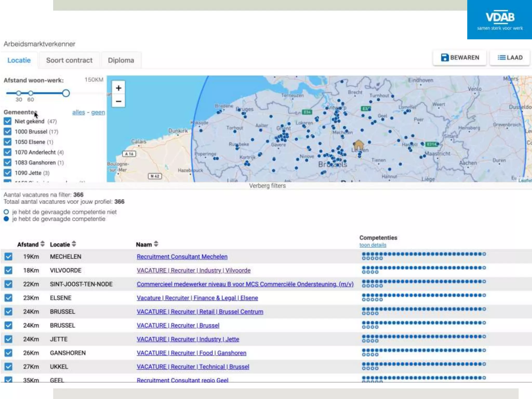The image size is (532, 399).
Task: Uncheck the Niet gekend municipality
Action: coord(8,121)
